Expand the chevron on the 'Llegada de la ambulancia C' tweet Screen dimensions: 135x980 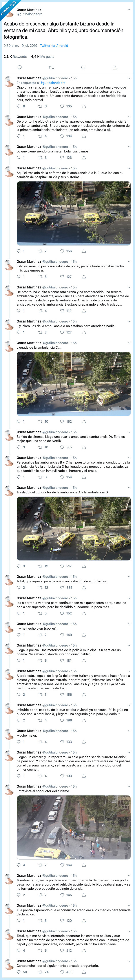point(129,343)
